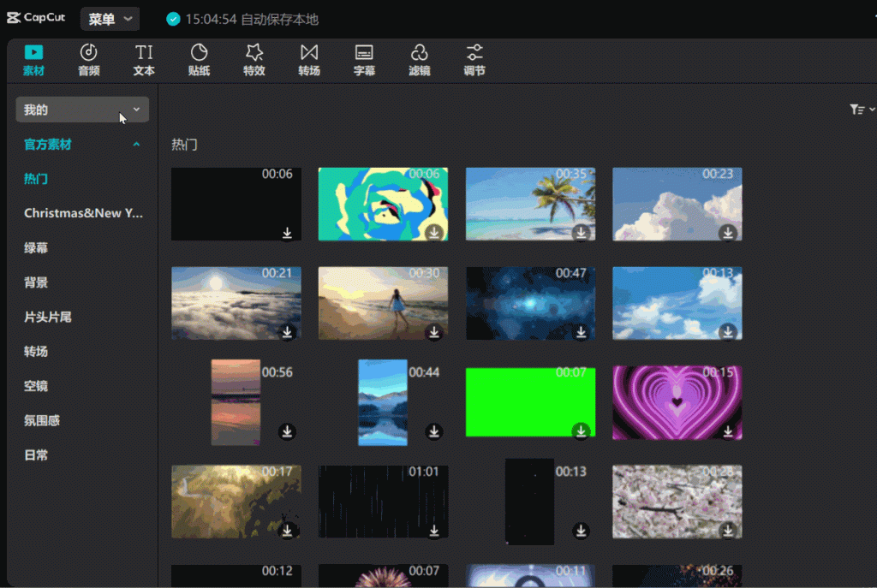Download the cherry blossom 00:28 clip
Screen dimensions: 877x588
point(728,531)
